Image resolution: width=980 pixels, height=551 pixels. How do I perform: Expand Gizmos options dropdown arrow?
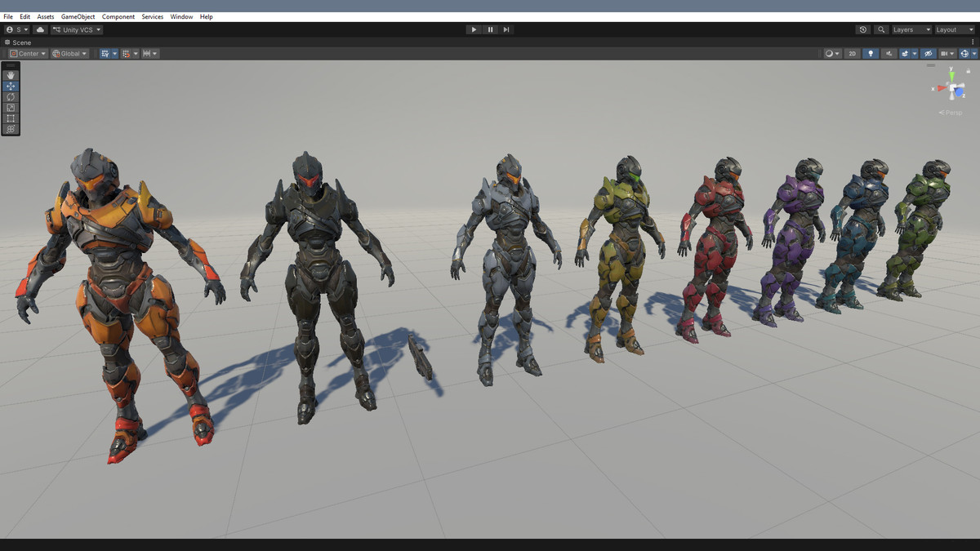point(974,54)
